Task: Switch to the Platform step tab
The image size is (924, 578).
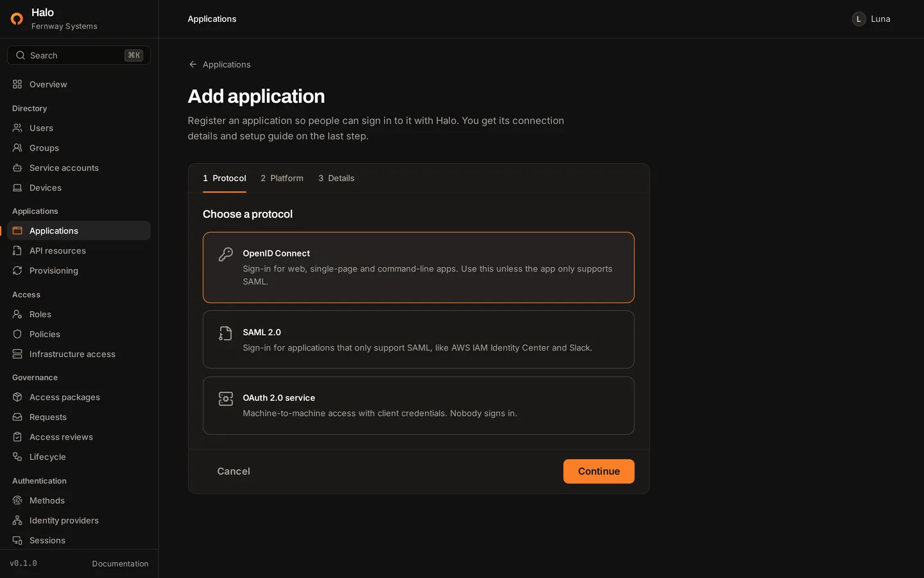Action: pyautogui.click(x=282, y=178)
